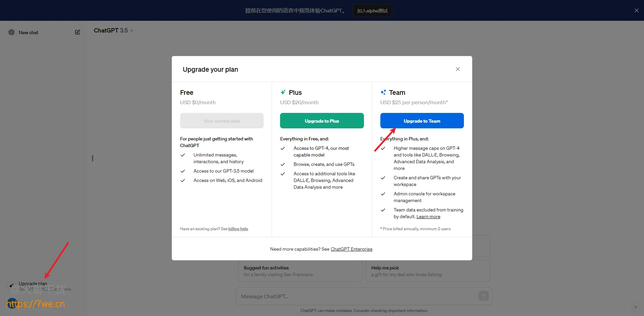Click Upgrade to Team button

[422, 121]
